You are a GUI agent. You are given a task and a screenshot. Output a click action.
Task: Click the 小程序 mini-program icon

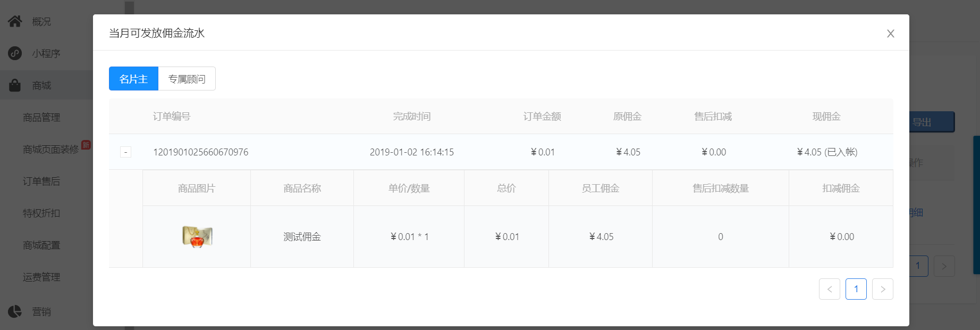tap(15, 53)
